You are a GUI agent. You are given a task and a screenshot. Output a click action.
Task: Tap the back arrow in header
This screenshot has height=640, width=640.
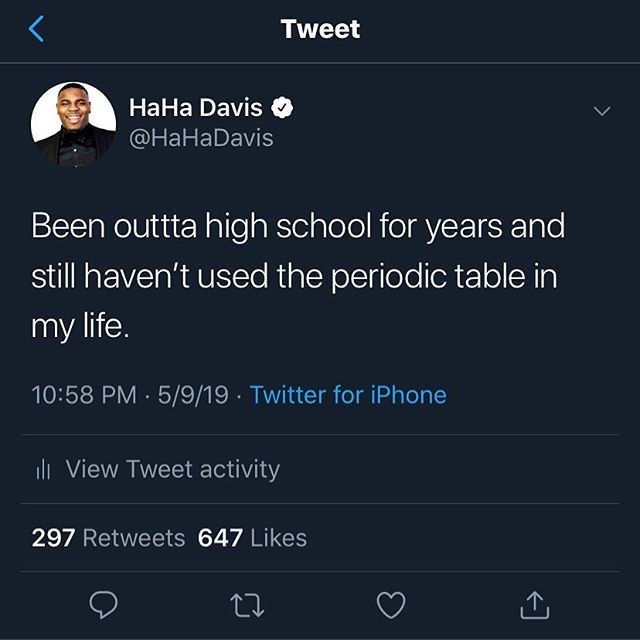(x=36, y=29)
